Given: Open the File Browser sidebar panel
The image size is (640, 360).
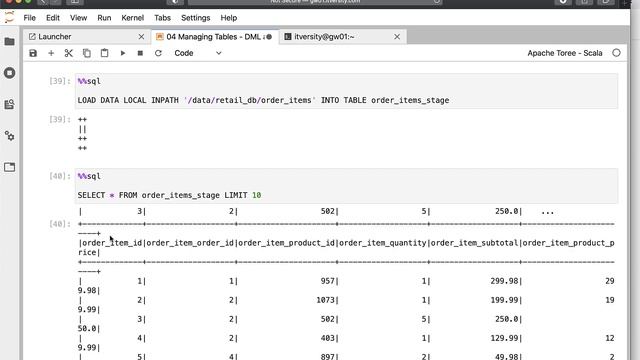Looking at the screenshot, I should tap(9, 42).
